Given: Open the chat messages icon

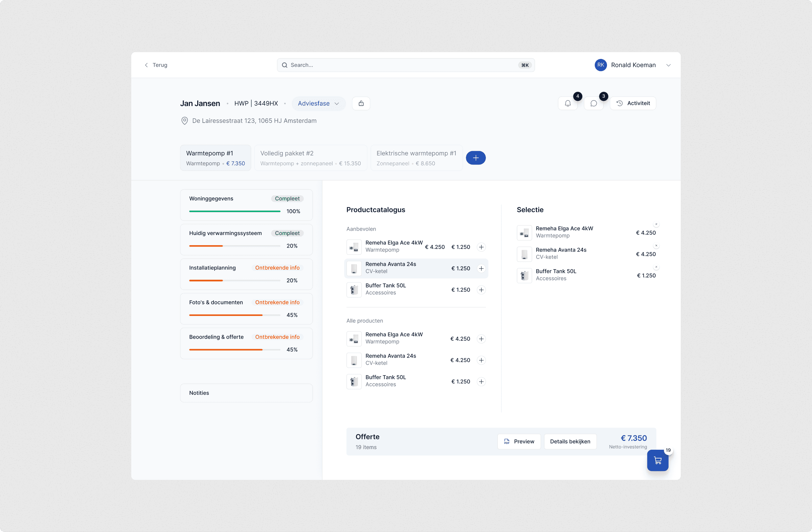Looking at the screenshot, I should tap(594, 104).
